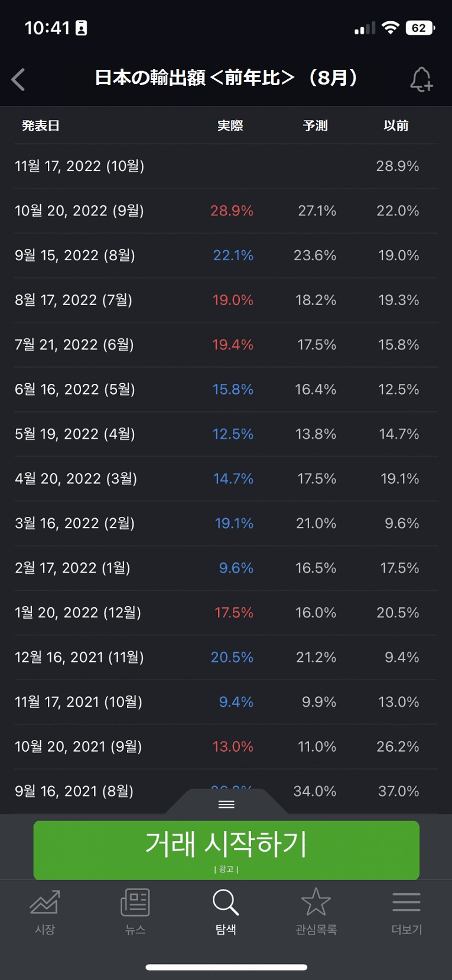Tap the 実際 column header
Image resolution: width=452 pixels, height=980 pixels.
(x=230, y=125)
